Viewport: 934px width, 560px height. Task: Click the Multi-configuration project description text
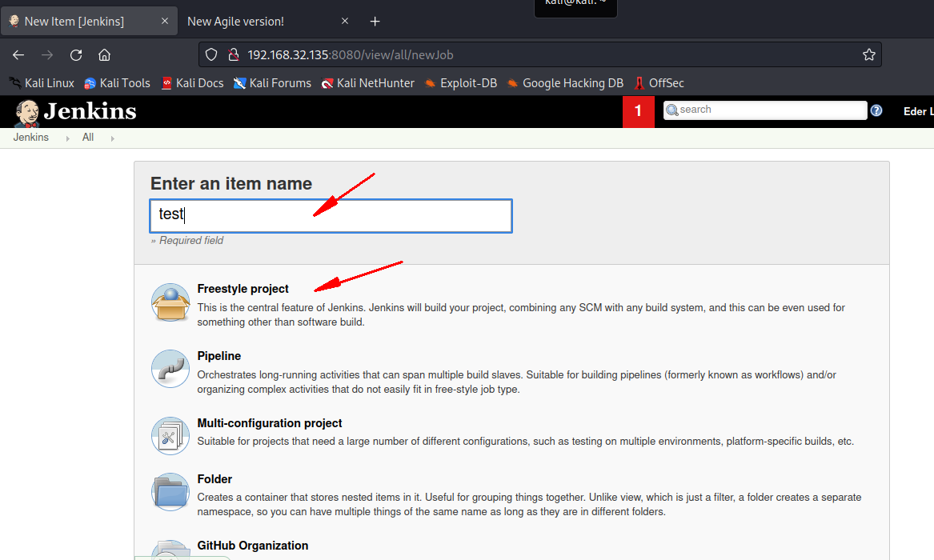525,442
